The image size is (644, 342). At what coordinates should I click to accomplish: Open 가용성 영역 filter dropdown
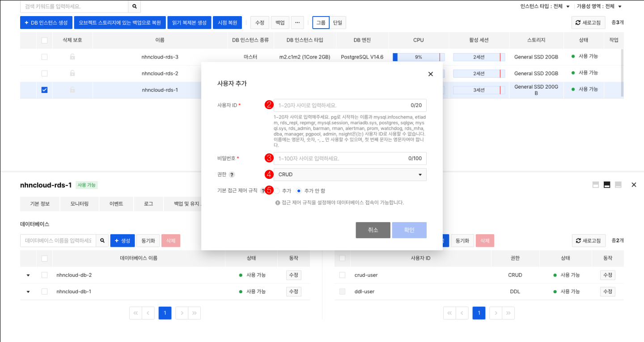pyautogui.click(x=599, y=6)
